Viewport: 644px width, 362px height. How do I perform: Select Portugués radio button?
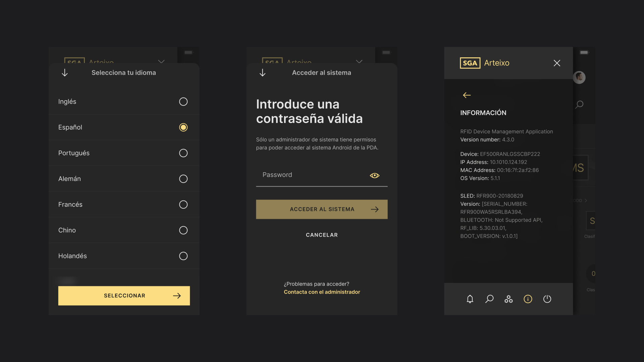[x=183, y=153]
